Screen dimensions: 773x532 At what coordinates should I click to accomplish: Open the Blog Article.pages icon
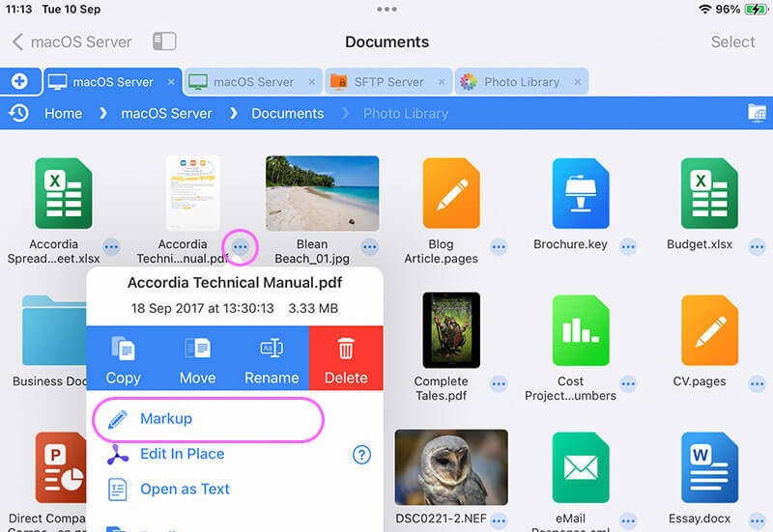tap(451, 193)
